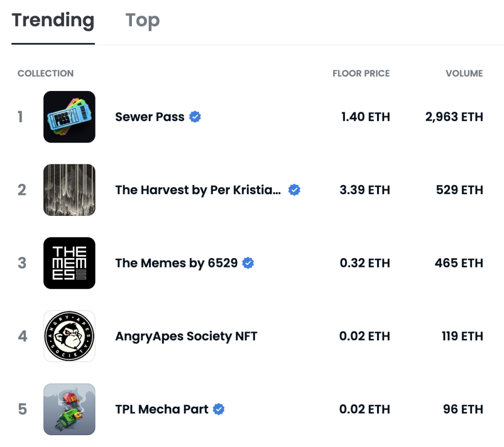Open the Sewer Pass collection link
This screenshot has height=447, width=504.
[x=150, y=117]
